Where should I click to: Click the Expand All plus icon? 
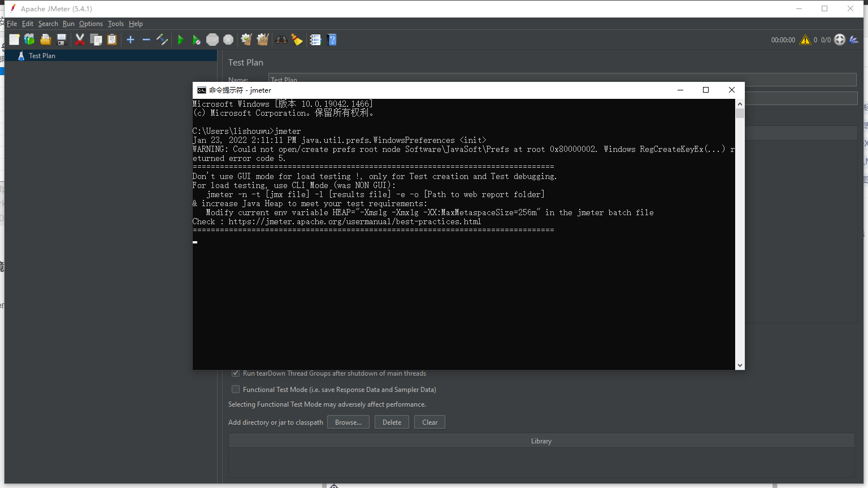(131, 40)
